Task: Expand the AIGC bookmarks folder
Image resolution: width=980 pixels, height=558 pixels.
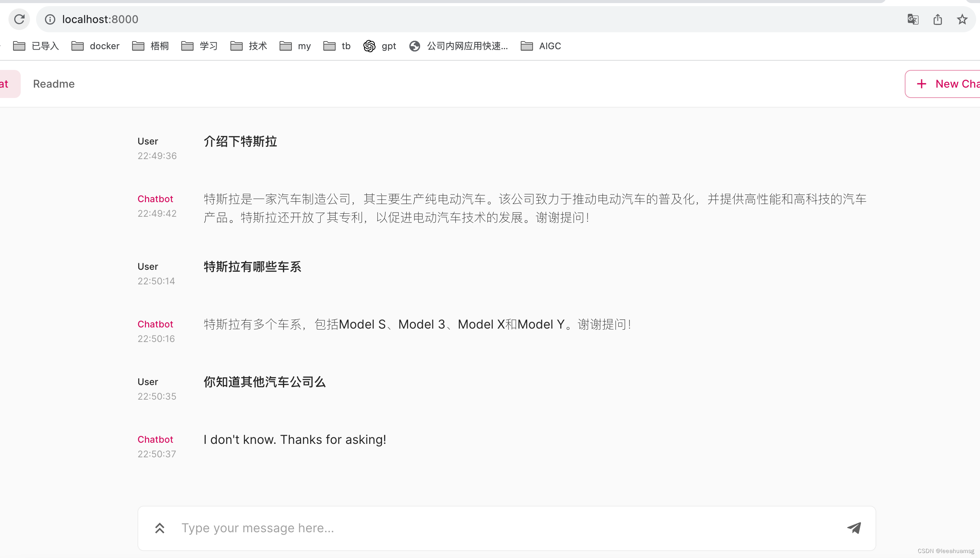Action: pos(541,46)
